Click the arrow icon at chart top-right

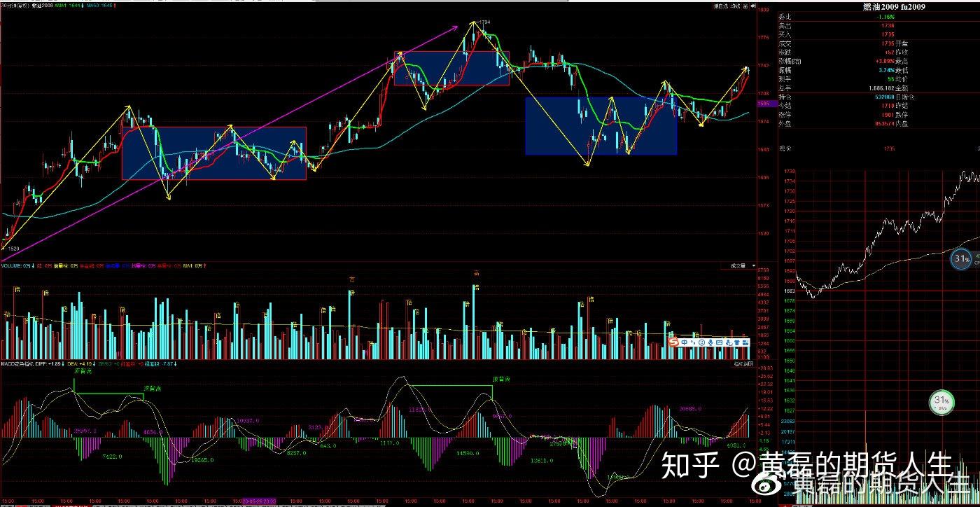tap(752, 6)
